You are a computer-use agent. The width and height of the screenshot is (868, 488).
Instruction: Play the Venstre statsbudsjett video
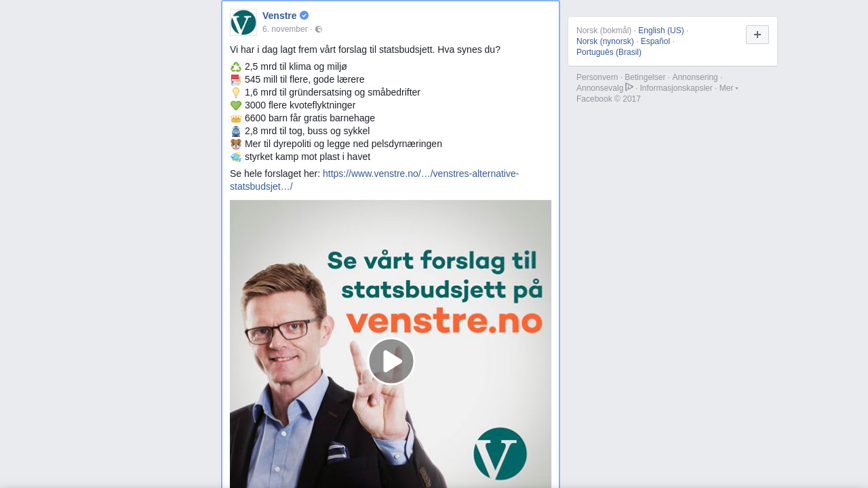391,361
